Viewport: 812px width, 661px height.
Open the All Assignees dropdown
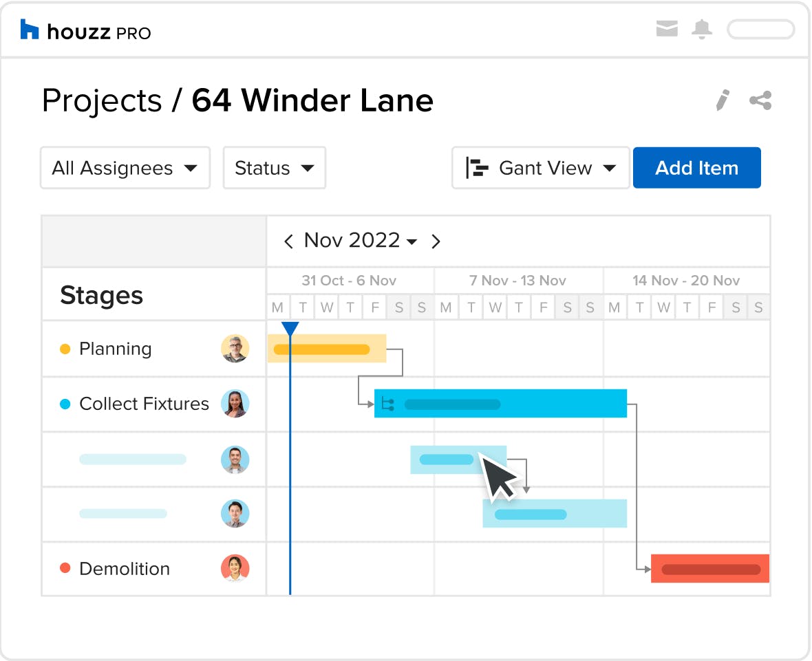[125, 169]
